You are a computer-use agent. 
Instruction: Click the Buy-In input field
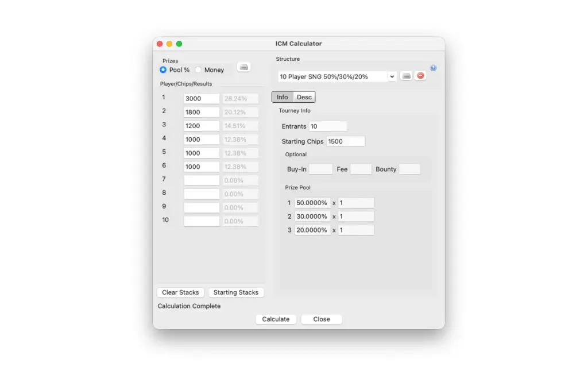tap(320, 169)
